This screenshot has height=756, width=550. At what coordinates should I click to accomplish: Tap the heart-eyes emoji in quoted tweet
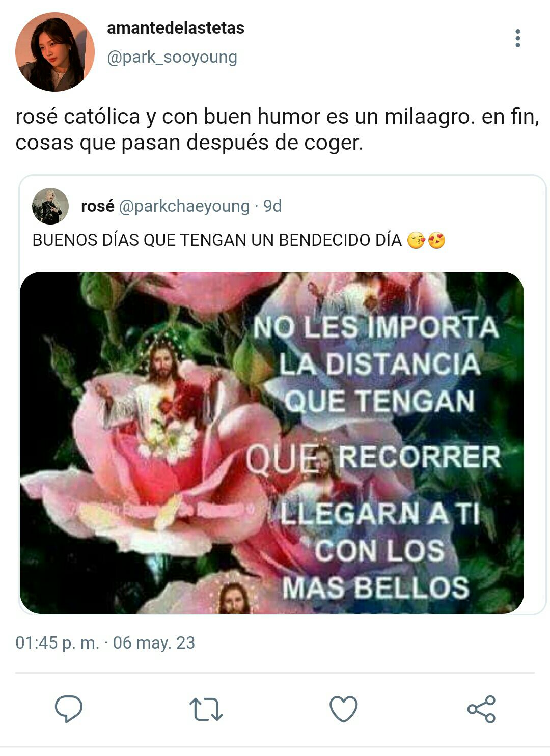pos(436,240)
